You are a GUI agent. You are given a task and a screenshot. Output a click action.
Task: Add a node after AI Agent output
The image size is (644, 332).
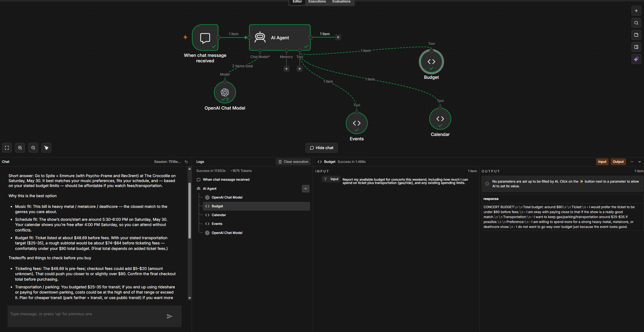(338, 37)
